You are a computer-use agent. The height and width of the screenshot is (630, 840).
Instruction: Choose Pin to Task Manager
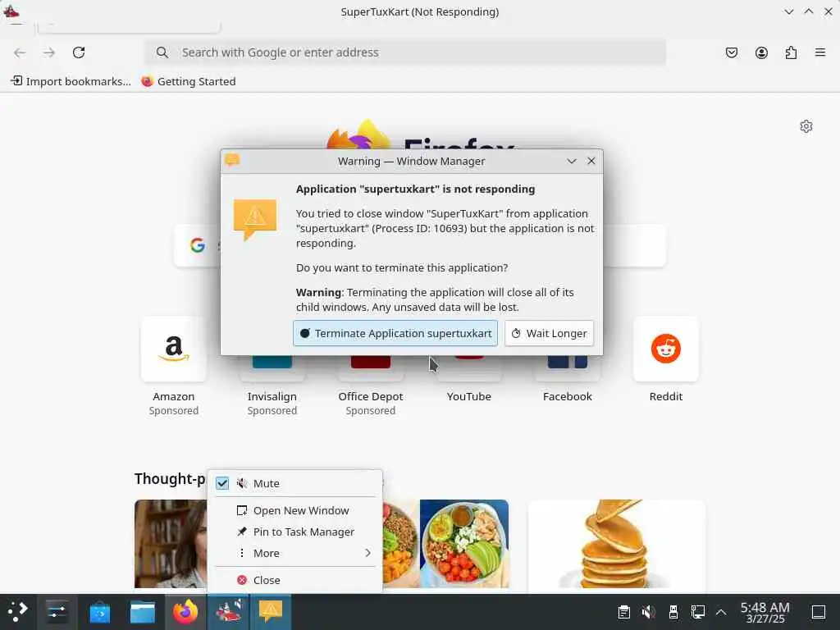(x=295, y=532)
